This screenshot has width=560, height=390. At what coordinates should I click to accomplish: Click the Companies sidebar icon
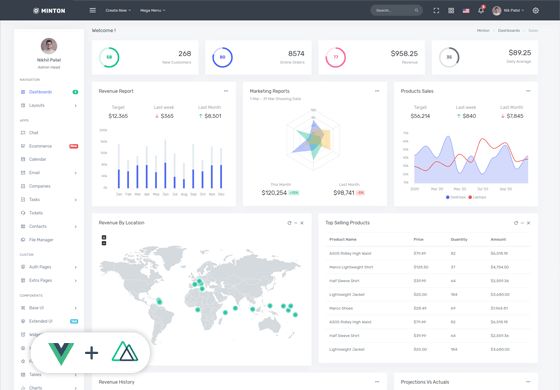coord(23,186)
